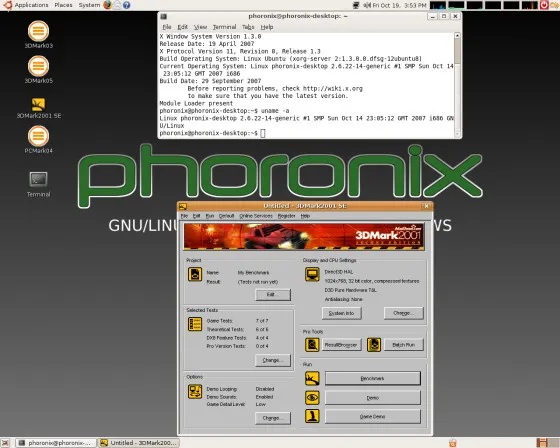Screen dimensions: 560x448
Task: Click Change button in Display and CPU Settings
Action: pos(404,313)
